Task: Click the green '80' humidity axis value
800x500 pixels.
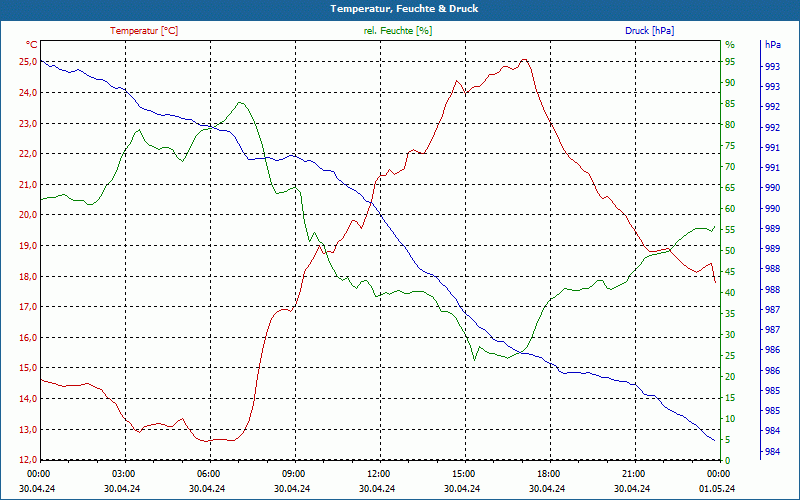Action: pyautogui.click(x=730, y=124)
